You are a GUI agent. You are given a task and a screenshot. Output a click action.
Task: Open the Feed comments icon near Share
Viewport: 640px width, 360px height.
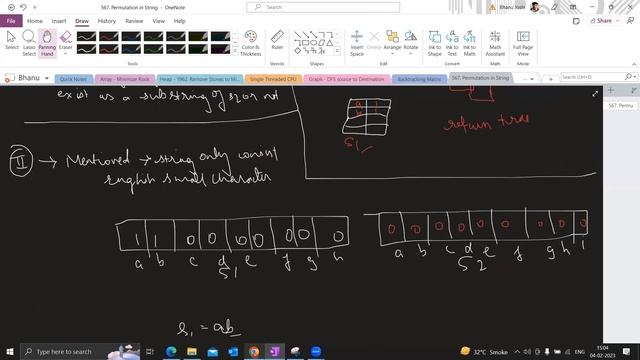pyautogui.click(x=576, y=21)
